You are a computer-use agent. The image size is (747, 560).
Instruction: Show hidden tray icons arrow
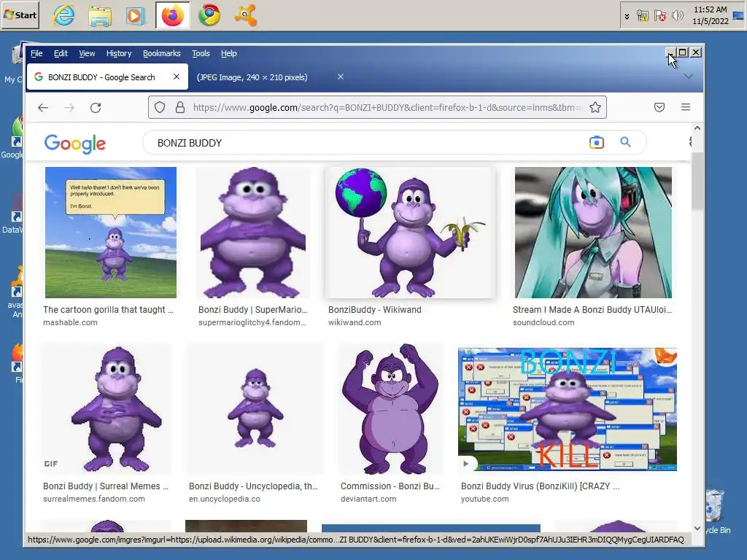pos(627,16)
